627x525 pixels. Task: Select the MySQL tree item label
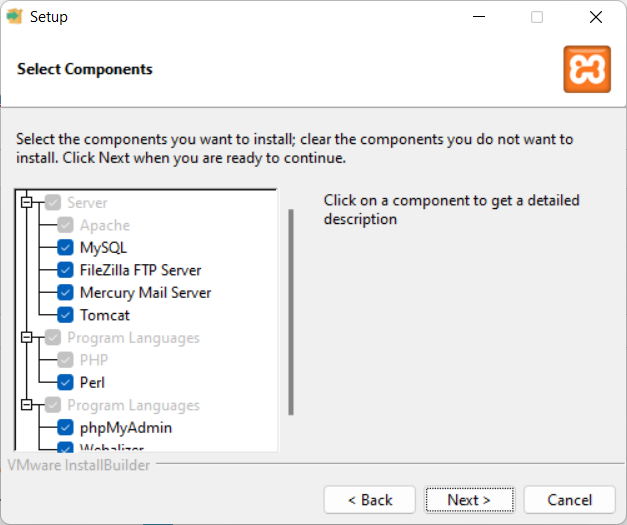103,248
